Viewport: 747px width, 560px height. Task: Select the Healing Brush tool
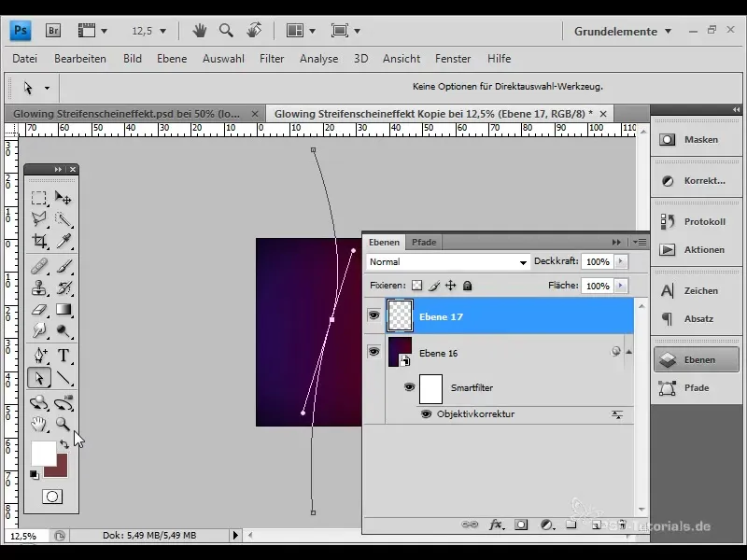(39, 266)
